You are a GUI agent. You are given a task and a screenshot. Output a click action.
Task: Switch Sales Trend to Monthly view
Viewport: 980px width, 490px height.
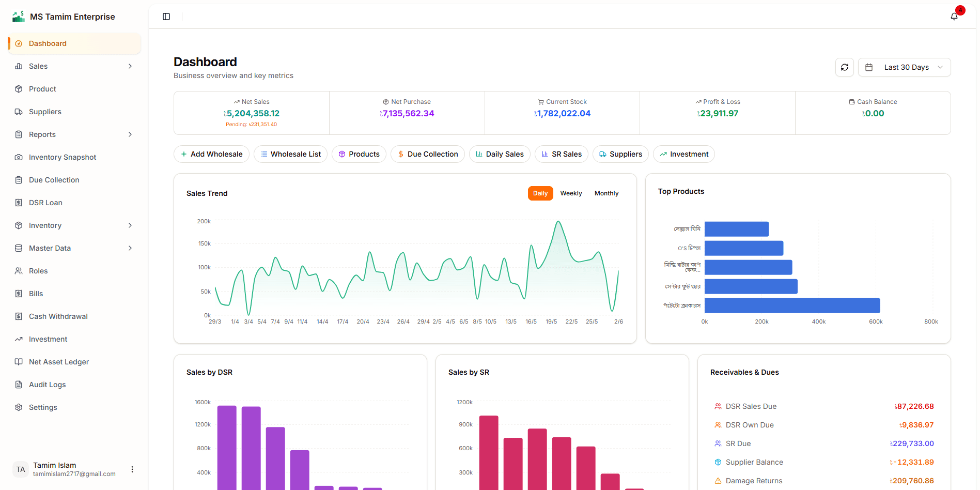tap(606, 193)
